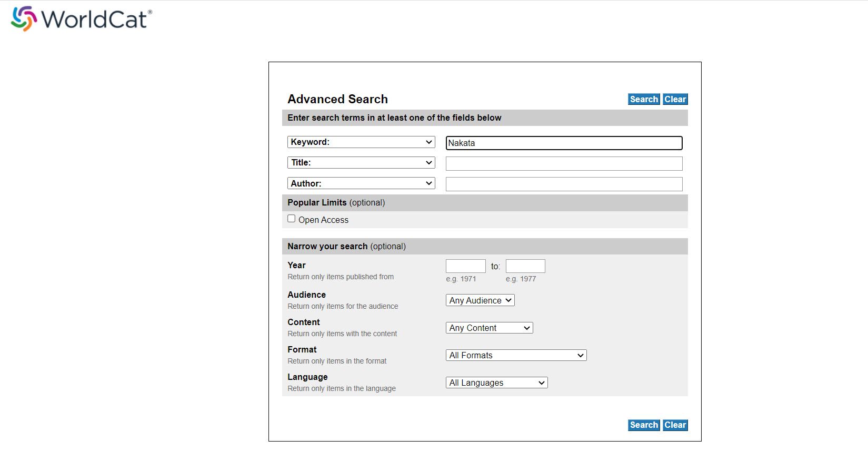Open the Author field type dropdown
This screenshot has height=470, width=868.
(361, 183)
